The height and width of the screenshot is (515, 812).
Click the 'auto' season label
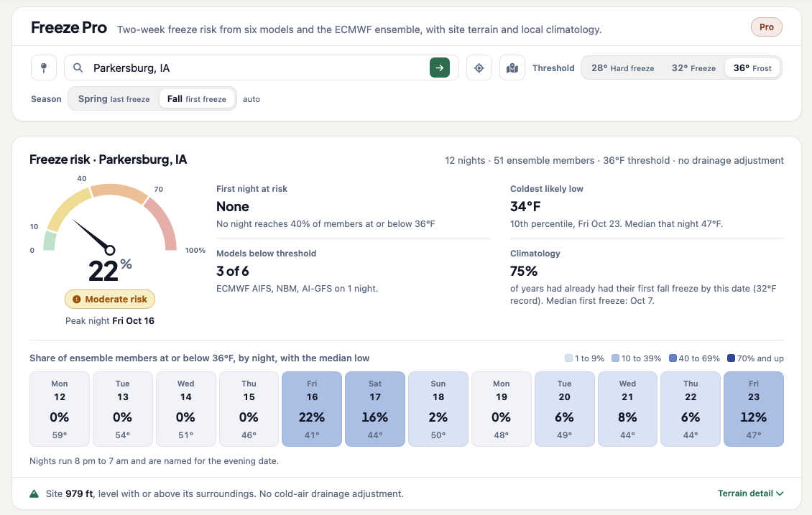click(x=252, y=99)
